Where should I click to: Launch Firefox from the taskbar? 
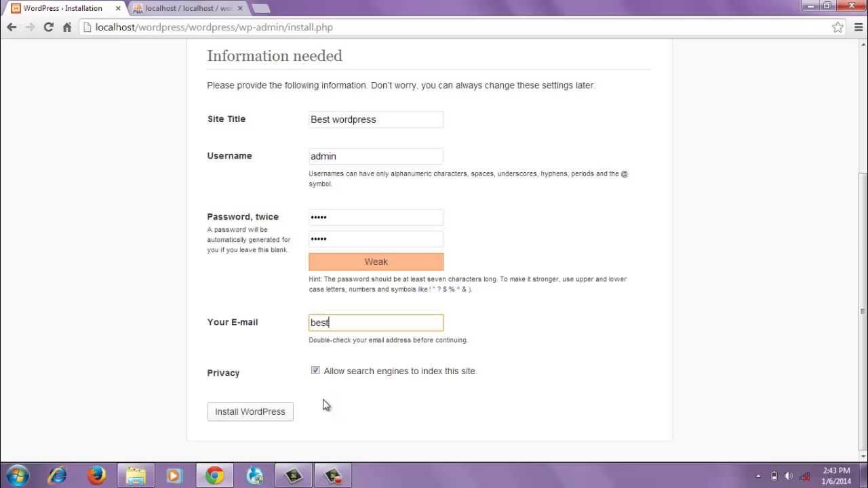[x=96, y=476]
